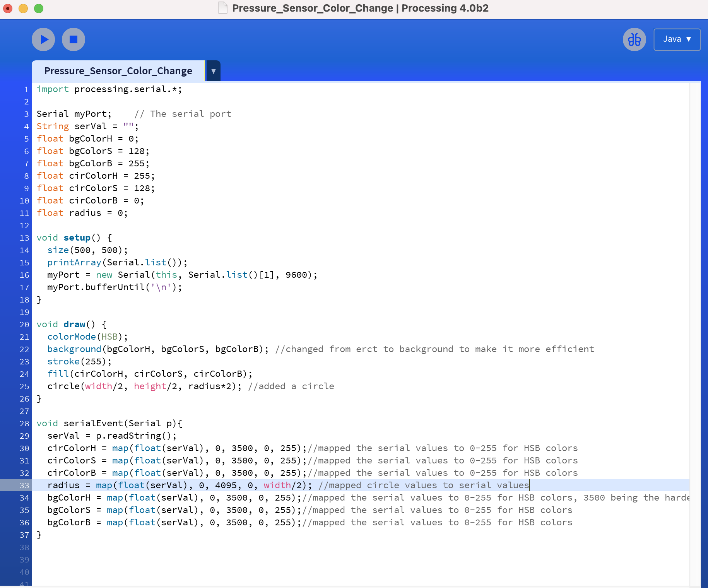Viewport: 708px width, 588px height.
Task: Click 'String serVal = "";' line
Action: point(87,126)
